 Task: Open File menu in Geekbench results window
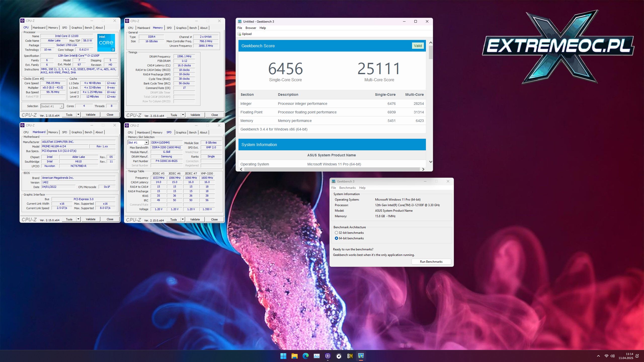[240, 28]
